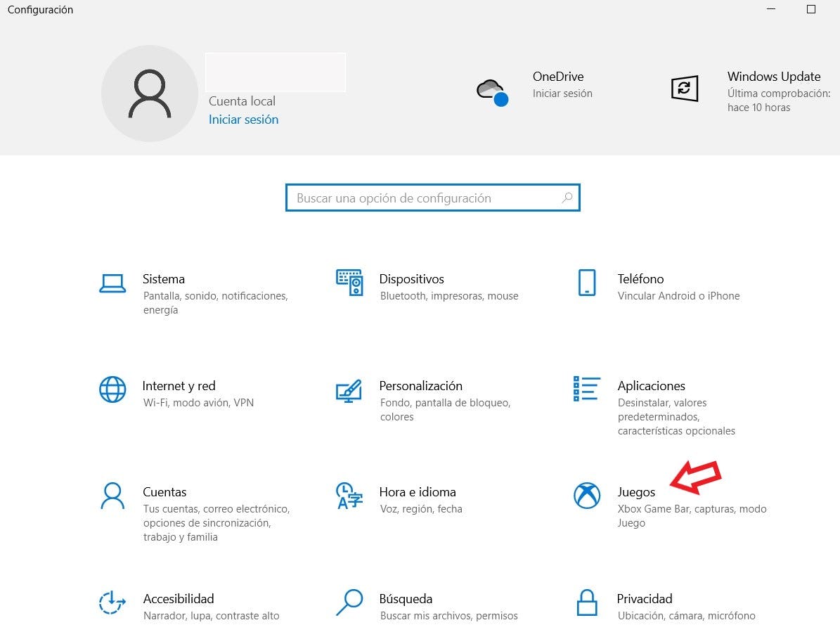Click the search magnifier in the search bar

point(567,198)
